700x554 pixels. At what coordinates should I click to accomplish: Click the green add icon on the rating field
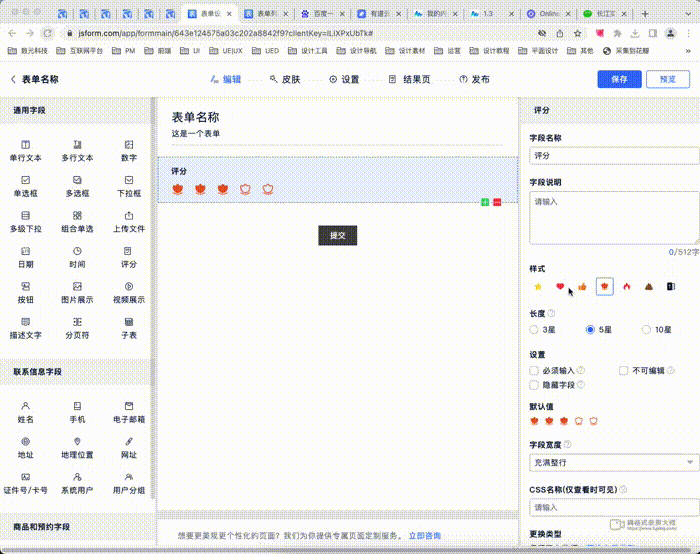(x=485, y=202)
